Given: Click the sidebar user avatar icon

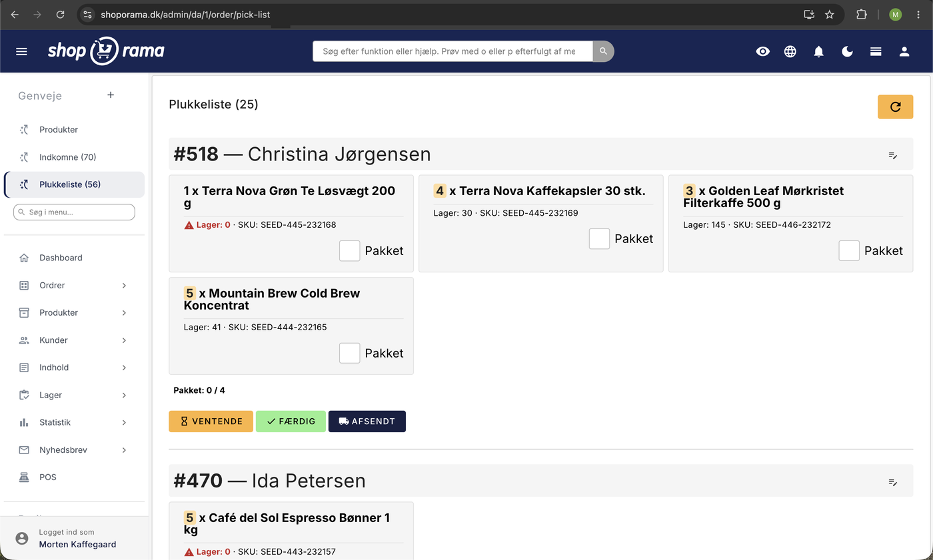Looking at the screenshot, I should tap(22, 539).
